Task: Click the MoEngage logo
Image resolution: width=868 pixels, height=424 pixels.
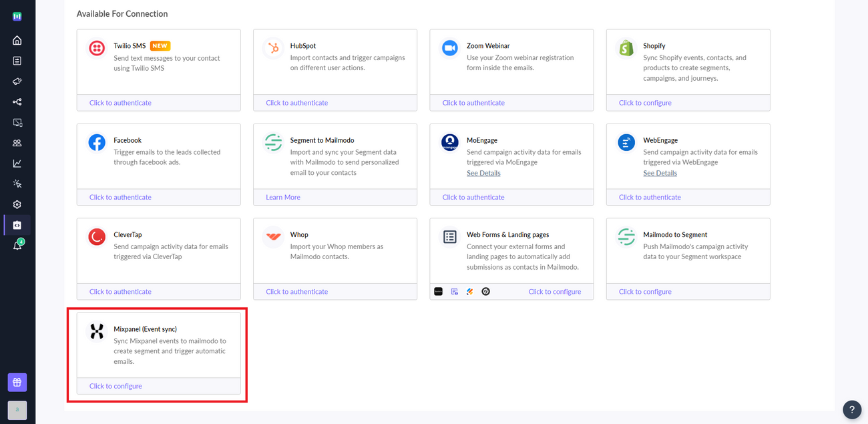Action: click(x=449, y=143)
